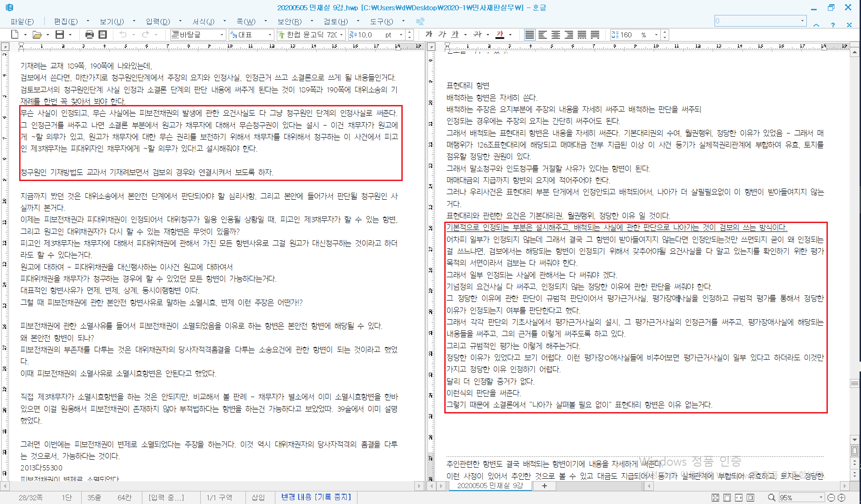
Task: Expand the save dropdown arrow
Action: (70, 35)
